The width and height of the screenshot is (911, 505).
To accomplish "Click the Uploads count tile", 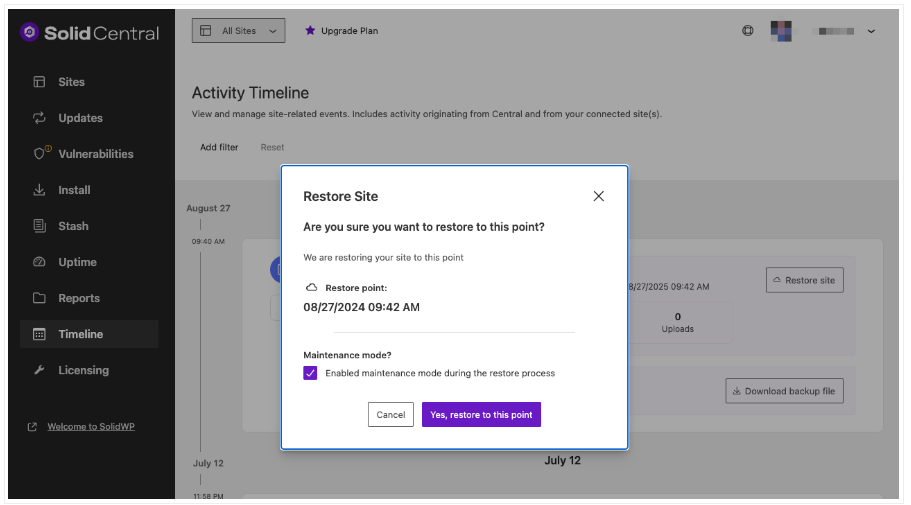I will (x=677, y=323).
